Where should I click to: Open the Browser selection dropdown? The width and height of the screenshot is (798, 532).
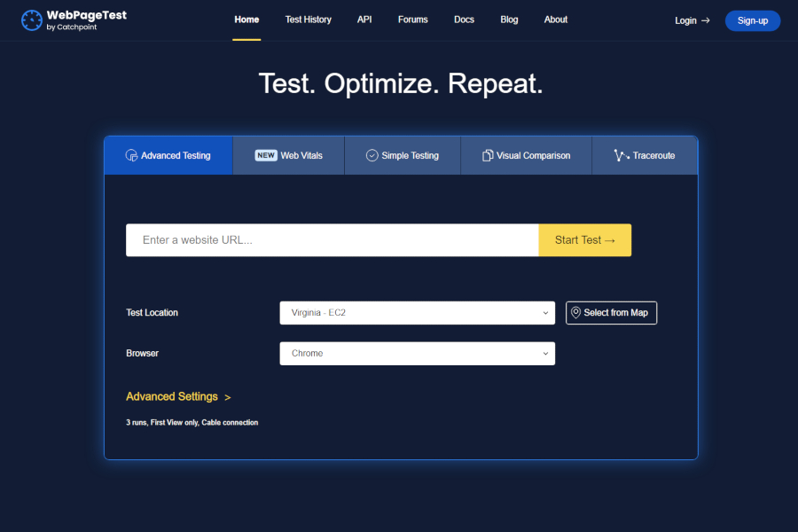click(417, 353)
